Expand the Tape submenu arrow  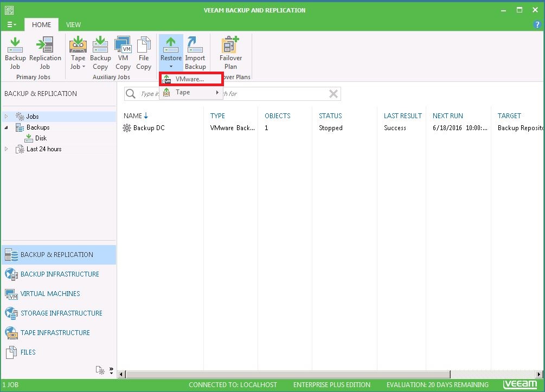click(x=217, y=92)
